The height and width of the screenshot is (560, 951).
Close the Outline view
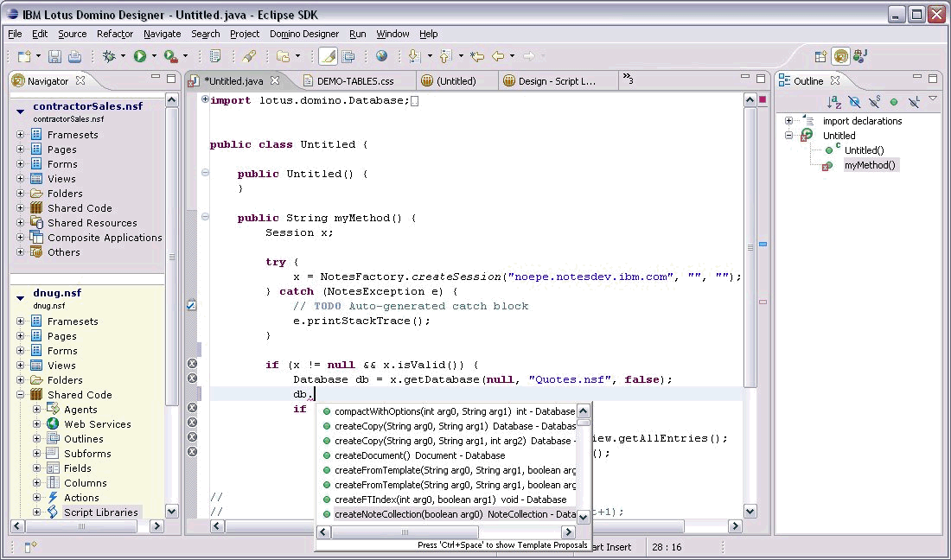835,80
